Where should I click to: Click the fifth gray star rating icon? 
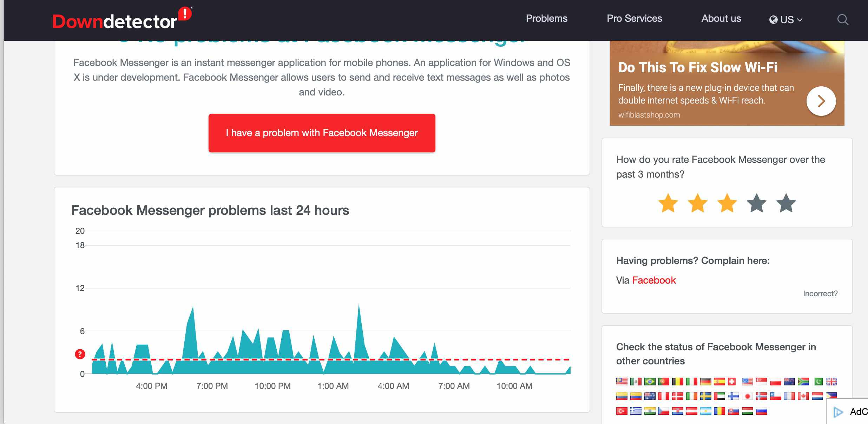pos(787,203)
